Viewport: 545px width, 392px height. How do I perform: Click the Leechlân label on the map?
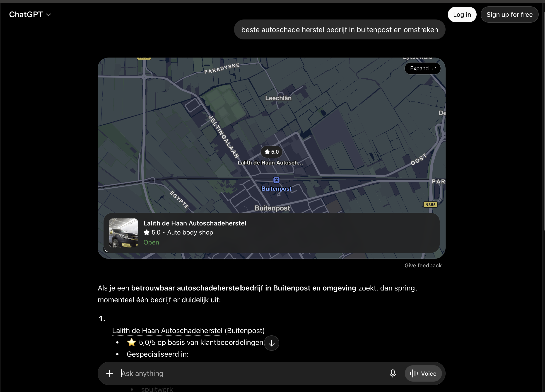pyautogui.click(x=278, y=98)
